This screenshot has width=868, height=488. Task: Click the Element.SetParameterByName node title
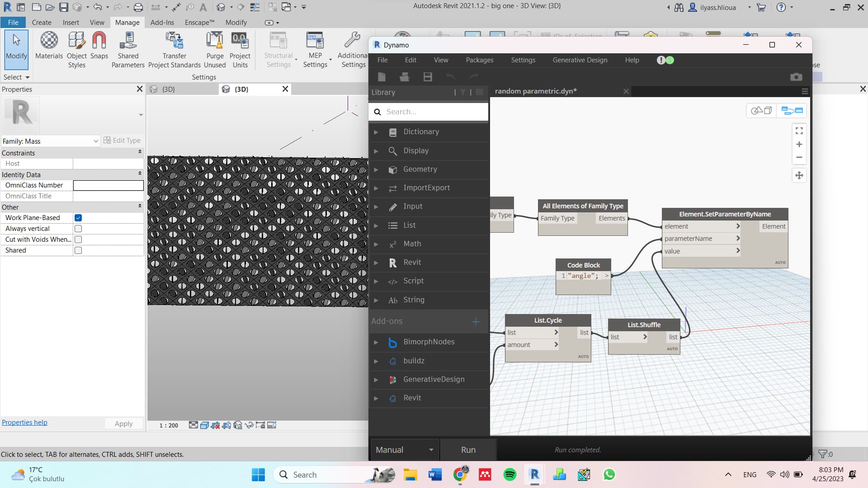point(725,214)
